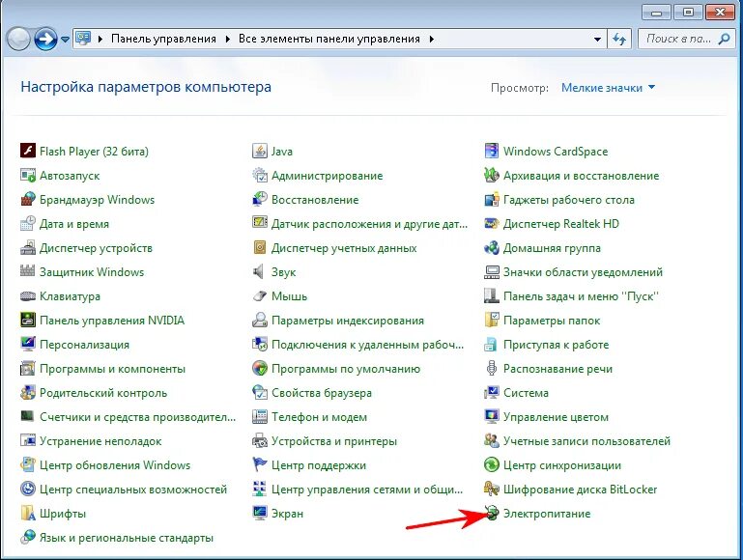Expand the address bar history dropdown

tap(597, 40)
